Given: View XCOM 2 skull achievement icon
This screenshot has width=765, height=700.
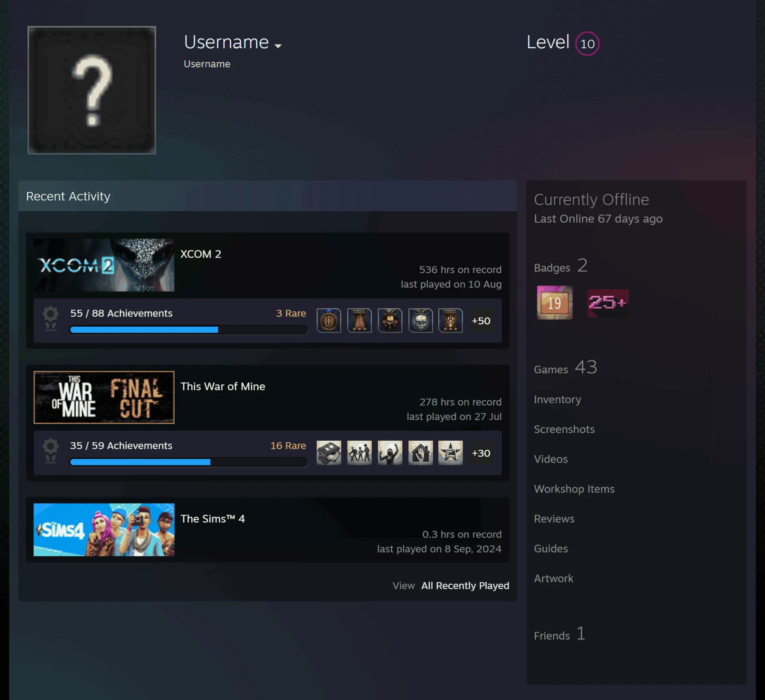Looking at the screenshot, I should 390,320.
